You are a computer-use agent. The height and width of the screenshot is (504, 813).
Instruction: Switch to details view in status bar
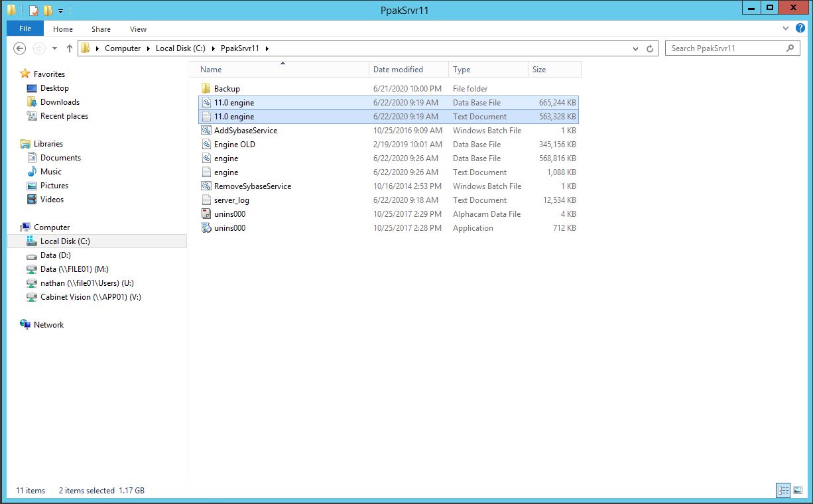pos(783,491)
